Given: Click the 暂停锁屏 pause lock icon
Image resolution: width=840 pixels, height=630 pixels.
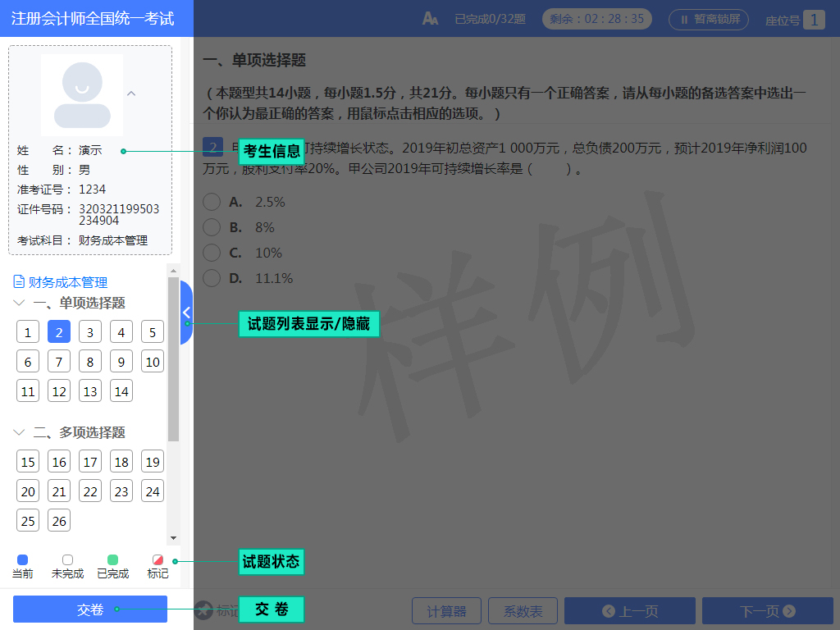Looking at the screenshot, I should point(708,20).
